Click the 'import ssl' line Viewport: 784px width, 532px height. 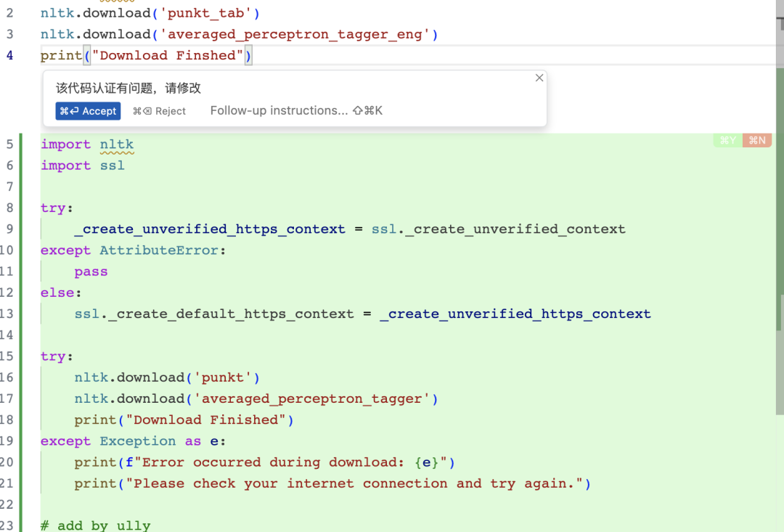click(83, 165)
